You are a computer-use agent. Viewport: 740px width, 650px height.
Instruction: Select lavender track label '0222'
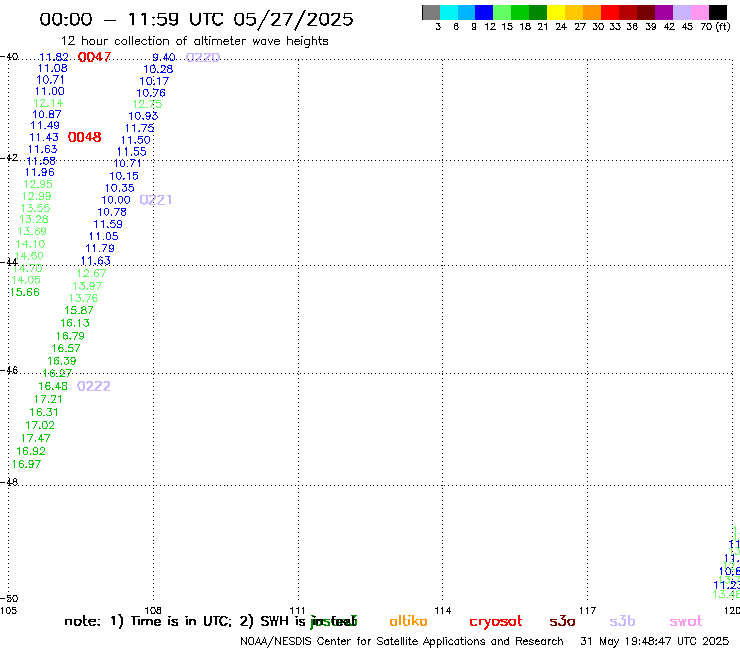93,386
